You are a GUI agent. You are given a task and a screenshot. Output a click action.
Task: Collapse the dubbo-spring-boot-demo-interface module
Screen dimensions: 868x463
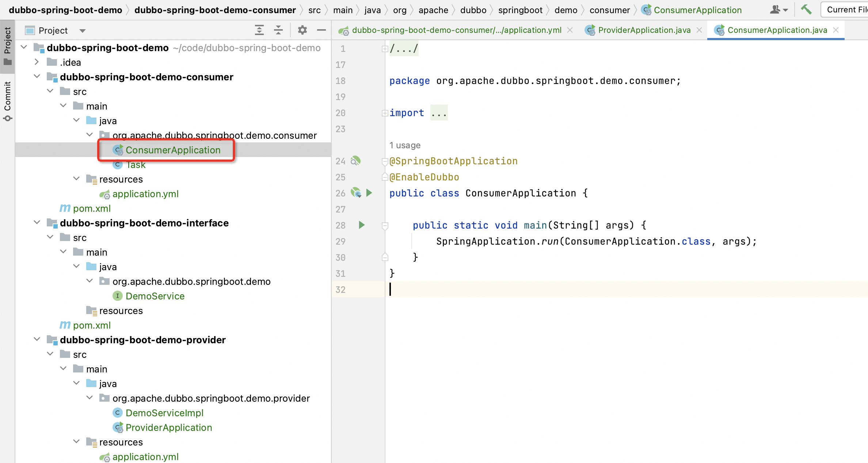[37, 223]
